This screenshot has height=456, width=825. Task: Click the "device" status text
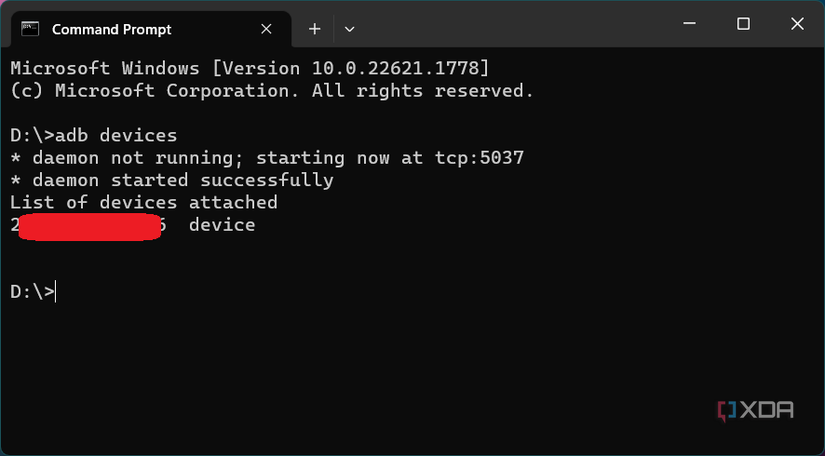click(222, 226)
